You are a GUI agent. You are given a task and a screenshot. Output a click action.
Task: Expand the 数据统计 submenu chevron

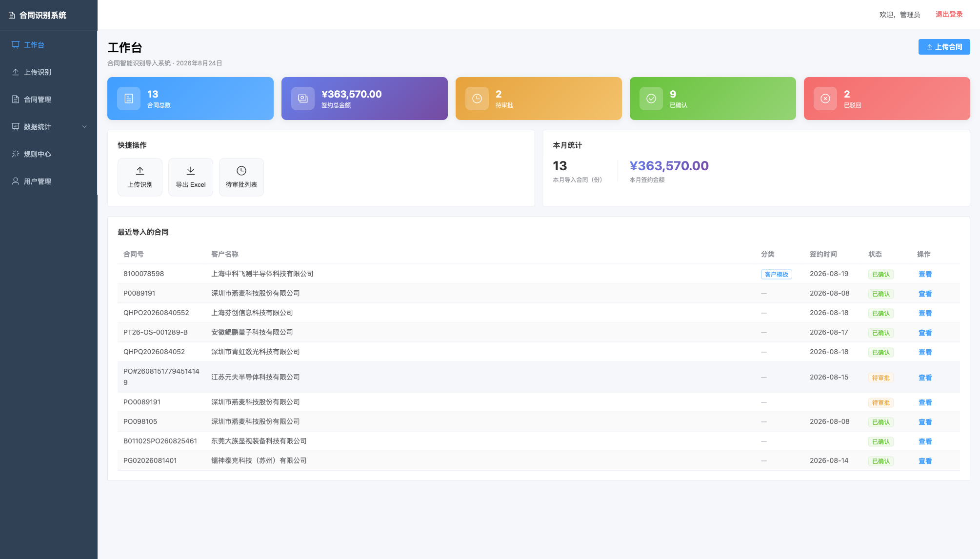point(84,127)
